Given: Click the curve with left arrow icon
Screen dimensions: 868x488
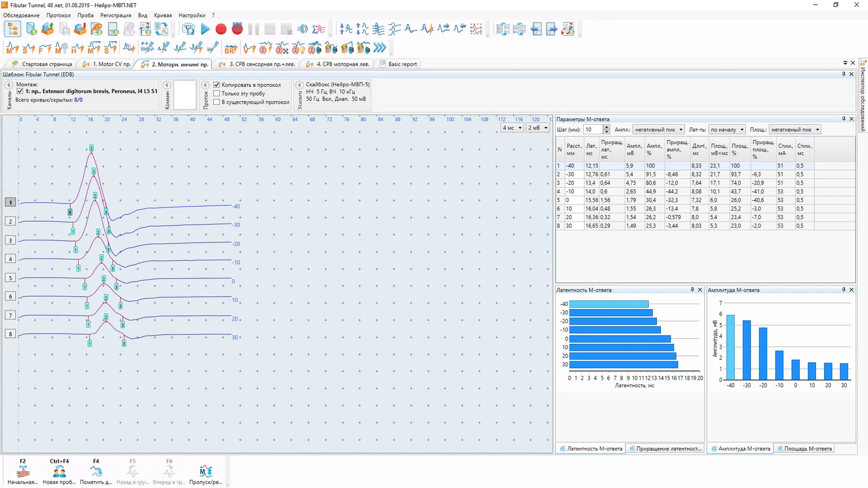Looking at the screenshot, I should click(x=459, y=29).
